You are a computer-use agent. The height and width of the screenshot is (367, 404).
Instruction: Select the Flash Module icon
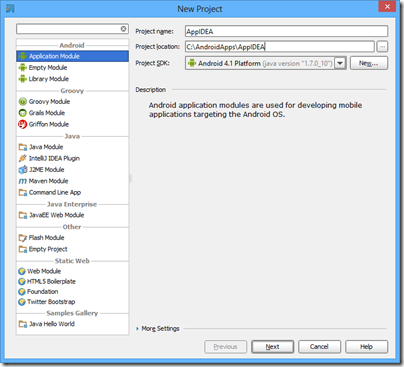tap(23, 238)
